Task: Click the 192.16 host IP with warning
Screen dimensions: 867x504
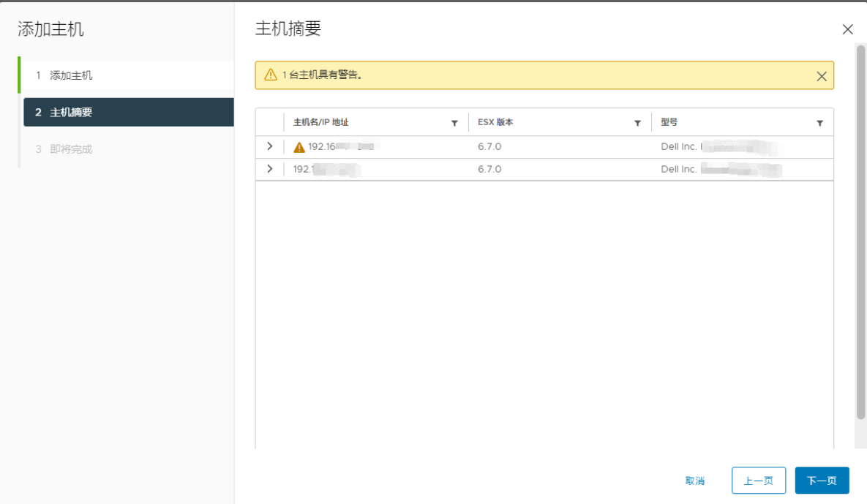Action: pos(341,146)
